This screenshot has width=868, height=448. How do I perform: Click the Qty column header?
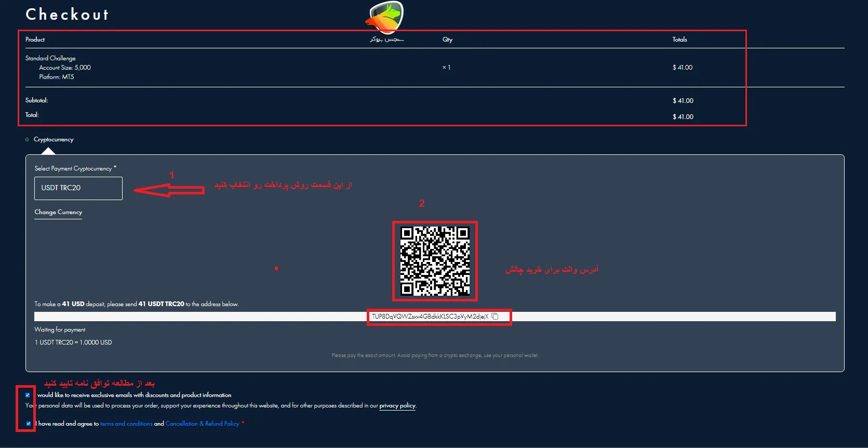click(447, 39)
